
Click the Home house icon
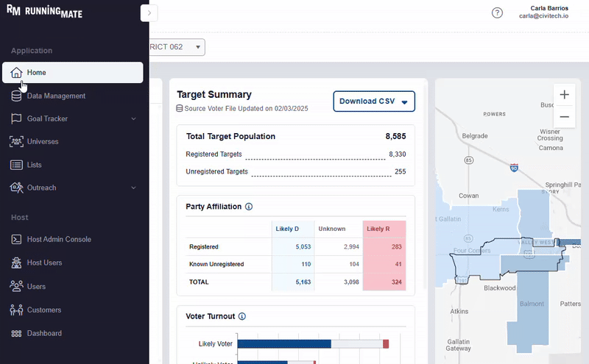coord(16,72)
